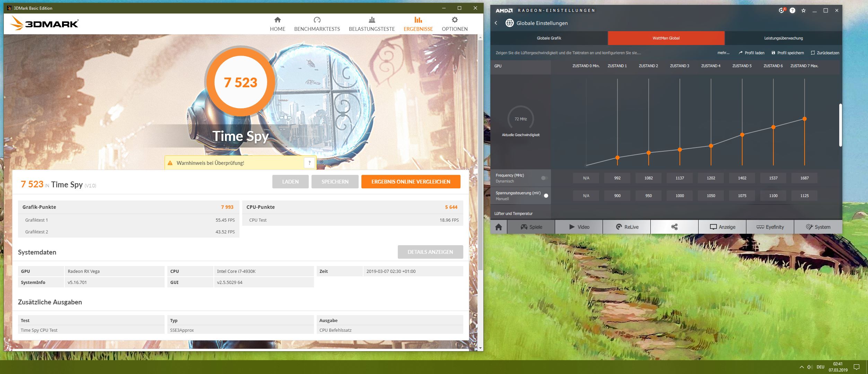Click the Radeon home icon in bottom bar
868x374 pixels.
(x=498, y=227)
